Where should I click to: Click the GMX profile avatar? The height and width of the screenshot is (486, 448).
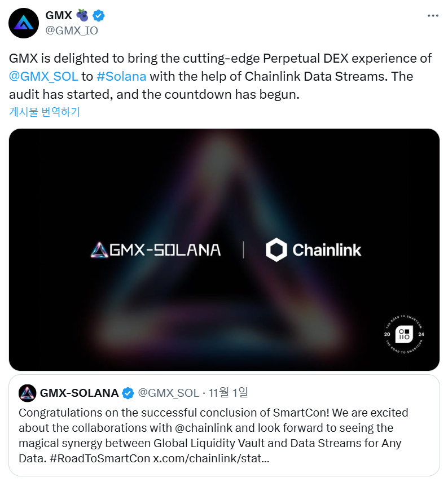23,23
